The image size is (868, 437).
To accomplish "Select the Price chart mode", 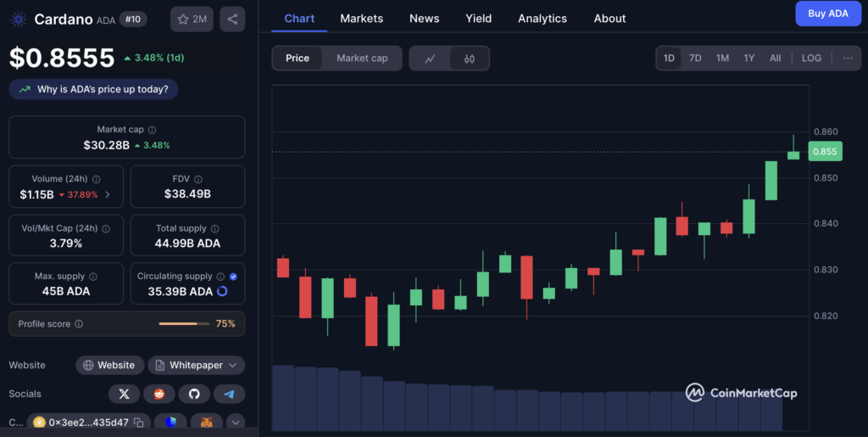I will point(298,59).
